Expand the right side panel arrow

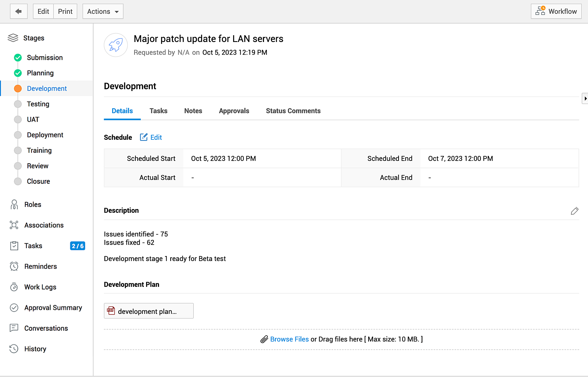click(585, 99)
